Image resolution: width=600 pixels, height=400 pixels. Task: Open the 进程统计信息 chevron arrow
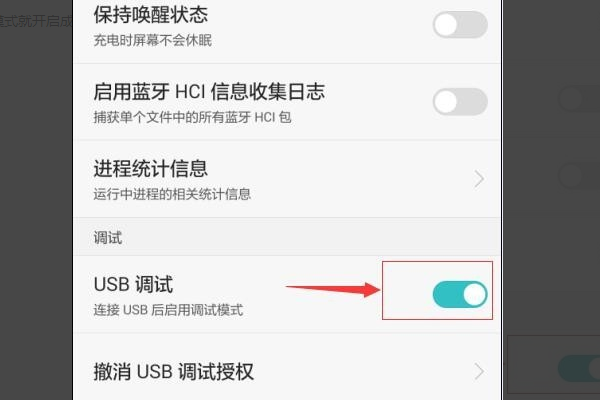479,179
